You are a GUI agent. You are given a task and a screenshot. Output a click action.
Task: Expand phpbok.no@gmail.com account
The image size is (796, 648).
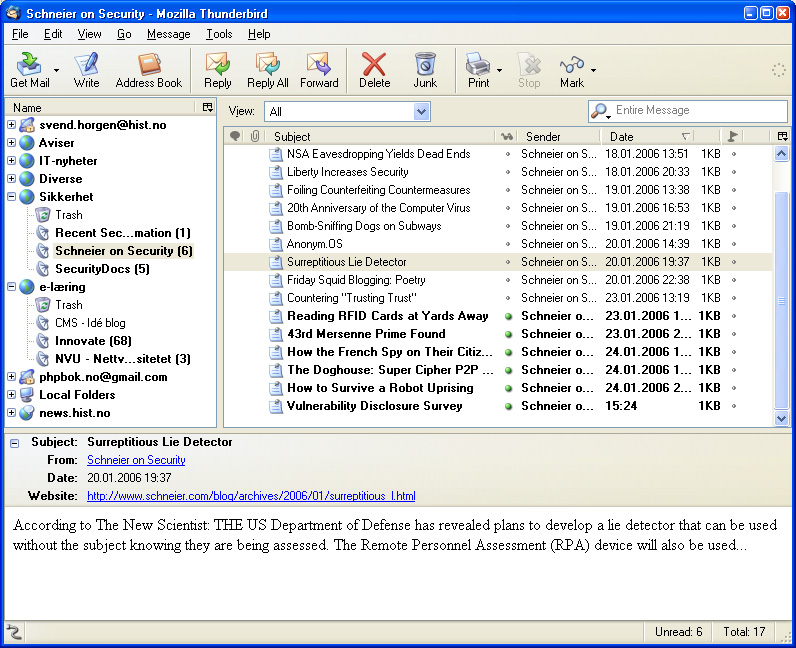click(x=11, y=376)
